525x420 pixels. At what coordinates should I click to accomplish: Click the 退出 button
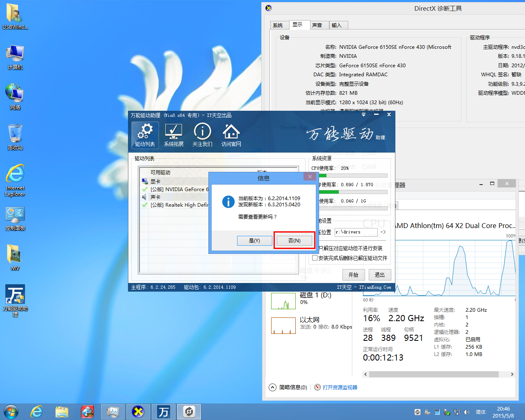[380, 275]
